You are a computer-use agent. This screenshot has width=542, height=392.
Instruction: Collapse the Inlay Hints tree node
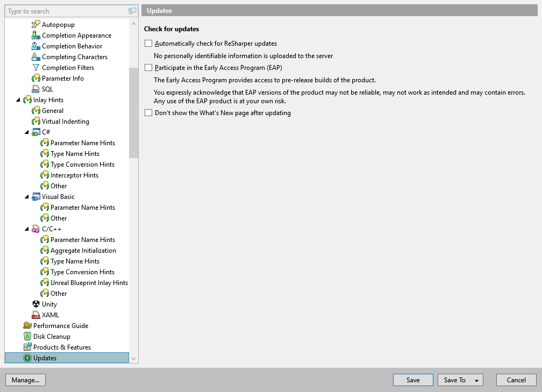point(19,99)
